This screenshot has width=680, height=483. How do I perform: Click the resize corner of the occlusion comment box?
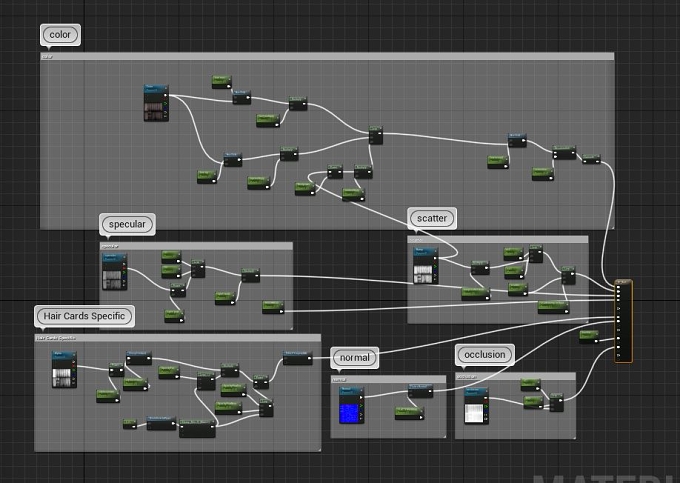point(573,436)
